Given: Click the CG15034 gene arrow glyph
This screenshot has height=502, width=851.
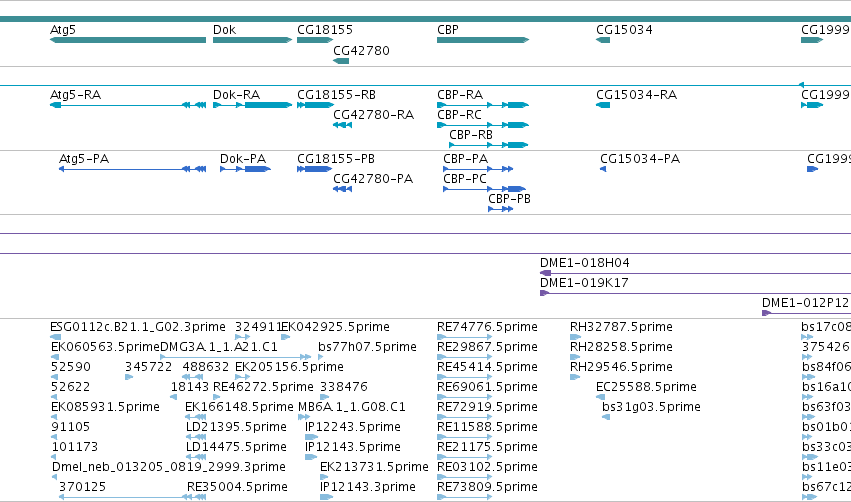Looking at the screenshot, I should click(x=603, y=40).
